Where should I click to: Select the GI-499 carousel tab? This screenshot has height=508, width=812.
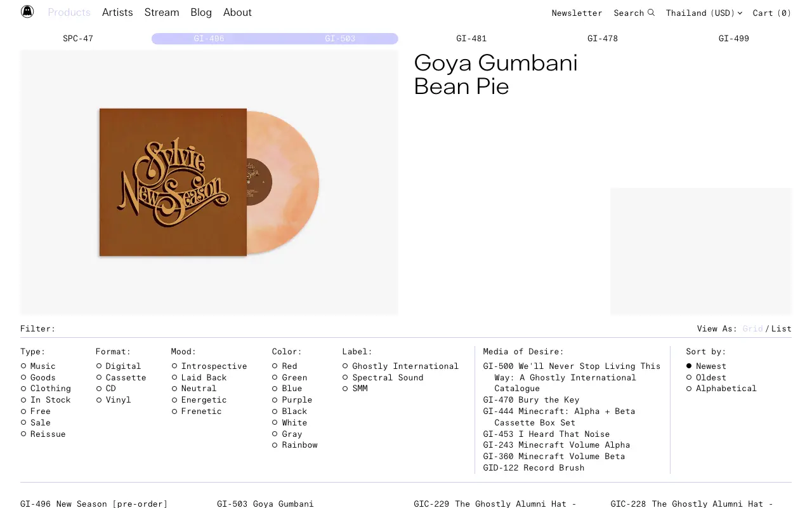click(734, 39)
